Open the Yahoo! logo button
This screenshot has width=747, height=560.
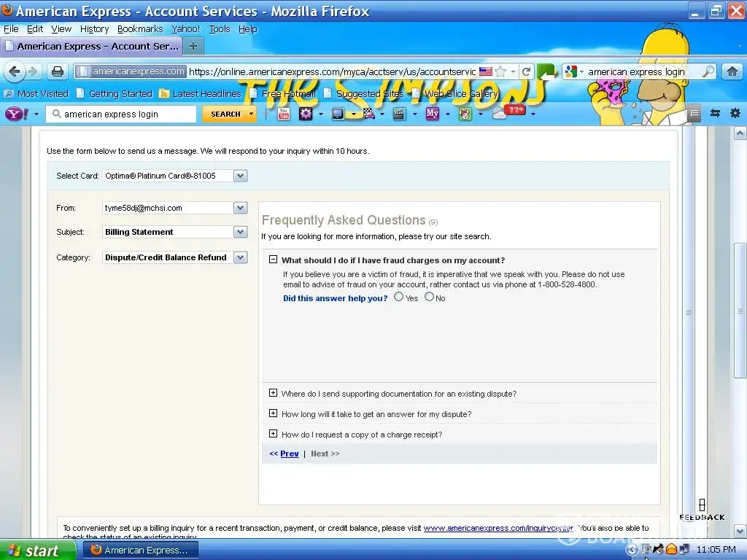tap(17, 114)
